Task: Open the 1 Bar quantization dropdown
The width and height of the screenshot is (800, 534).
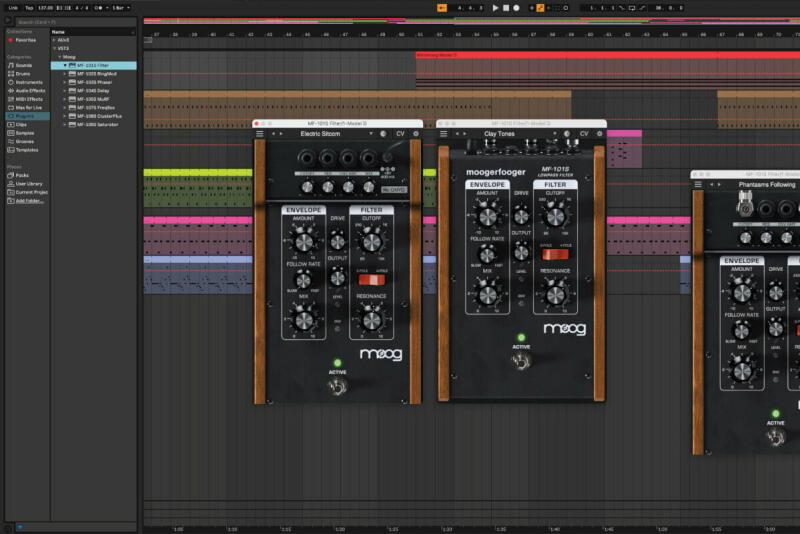Action: [121, 8]
